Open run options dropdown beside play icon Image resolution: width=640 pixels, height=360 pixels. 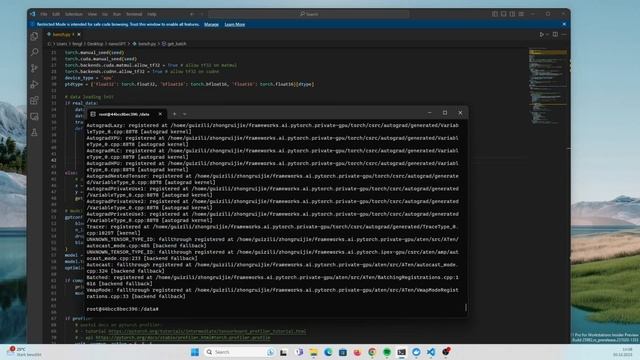tap(547, 35)
